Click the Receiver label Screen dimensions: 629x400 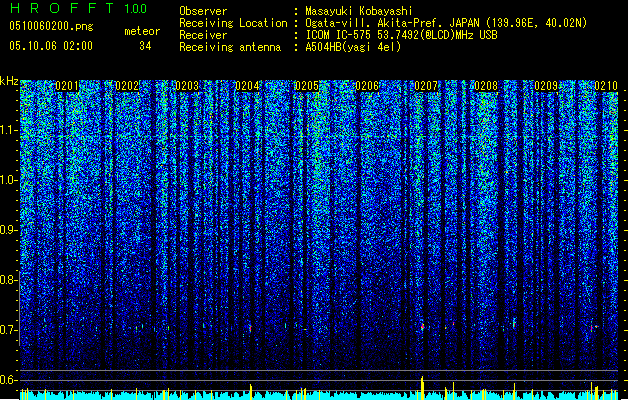click(x=203, y=35)
